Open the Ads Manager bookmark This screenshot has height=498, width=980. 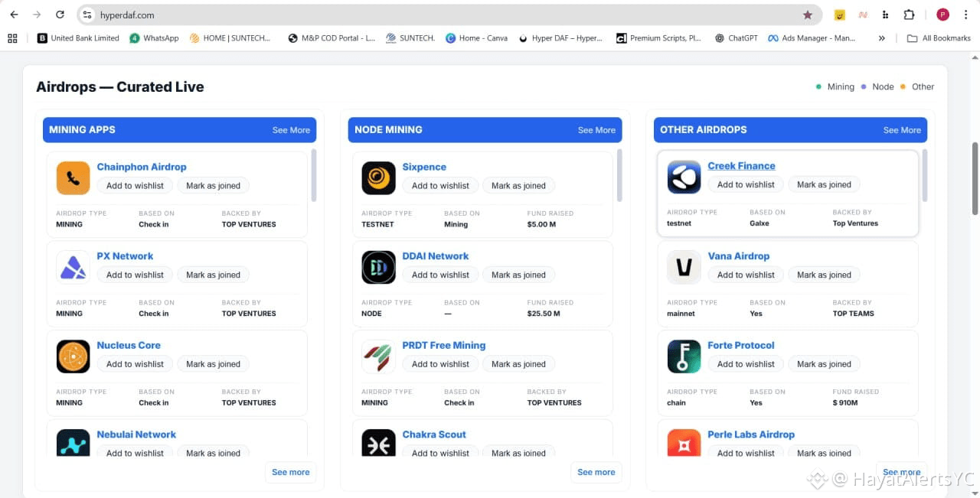(812, 37)
